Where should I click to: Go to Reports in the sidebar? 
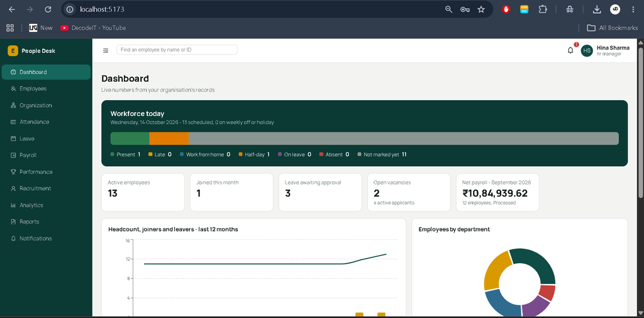pyautogui.click(x=46, y=222)
